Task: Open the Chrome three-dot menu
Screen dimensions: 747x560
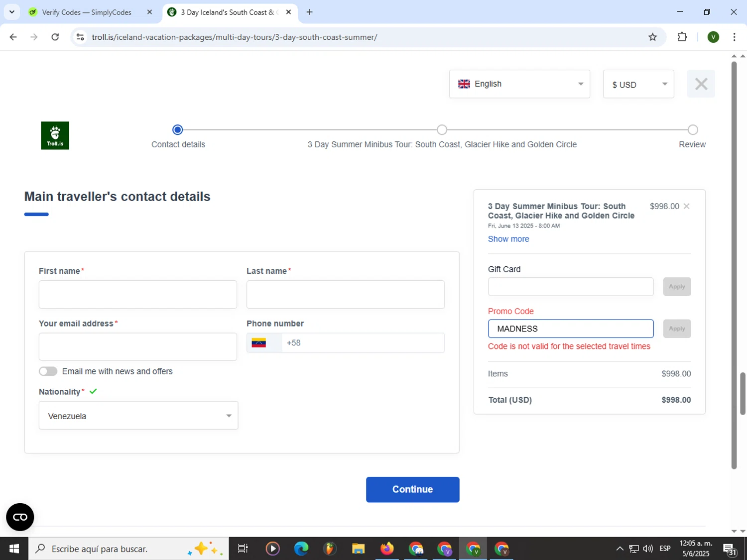Action: [x=734, y=37]
